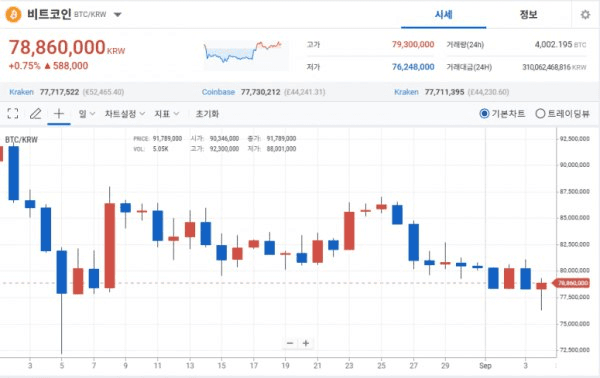
Task: Open the BTC/KRW market selector arrow
Action: [x=117, y=15]
